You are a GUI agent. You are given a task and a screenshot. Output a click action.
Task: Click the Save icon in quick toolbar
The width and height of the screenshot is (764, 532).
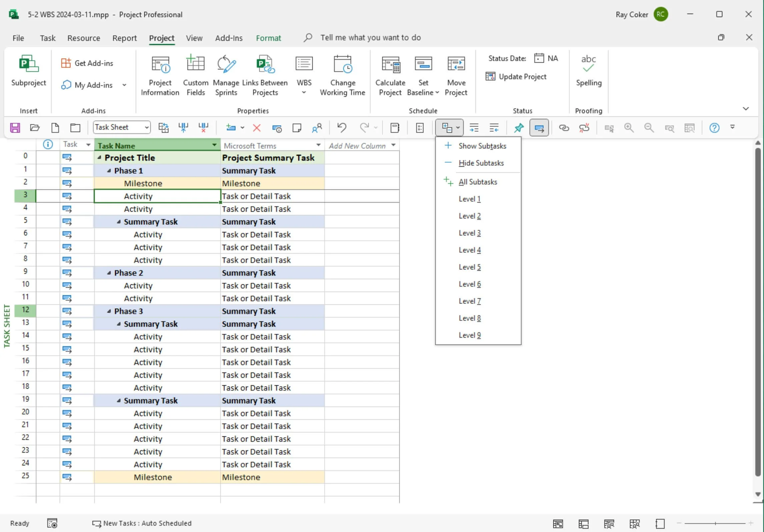point(15,128)
